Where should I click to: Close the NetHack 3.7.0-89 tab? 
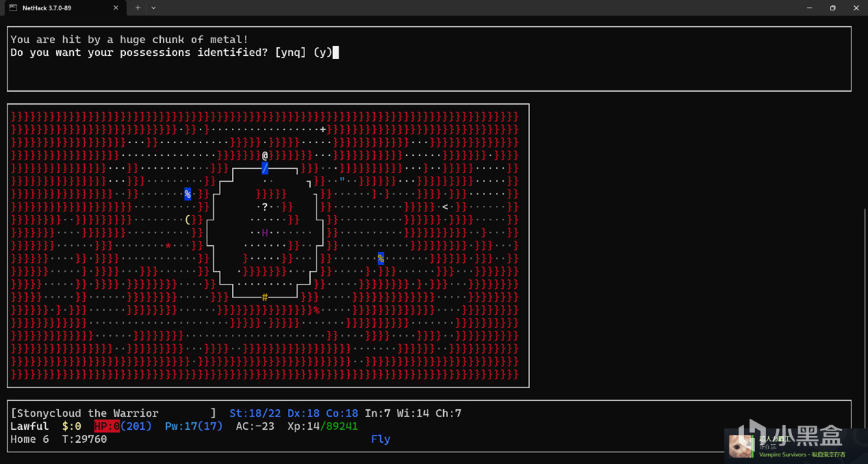tap(116, 8)
